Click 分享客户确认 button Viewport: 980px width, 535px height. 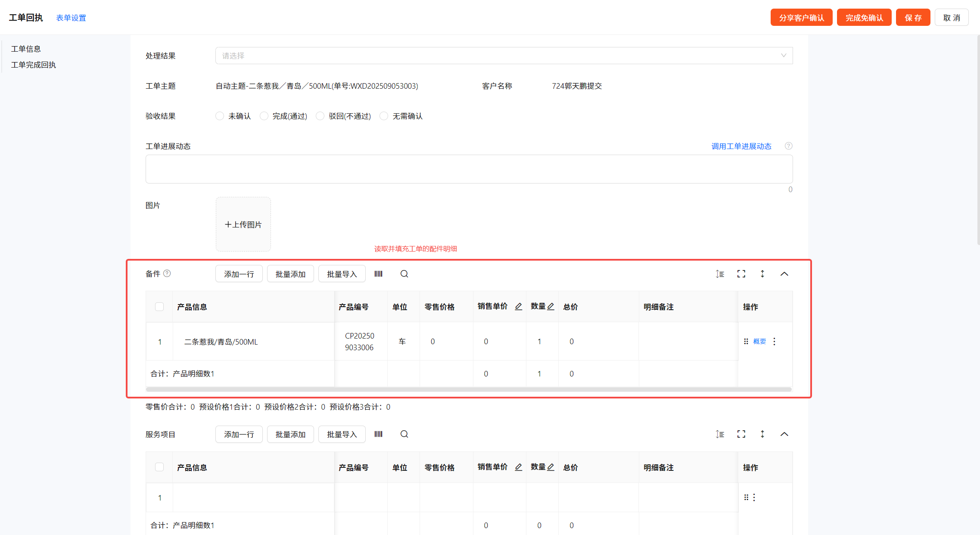pos(801,18)
